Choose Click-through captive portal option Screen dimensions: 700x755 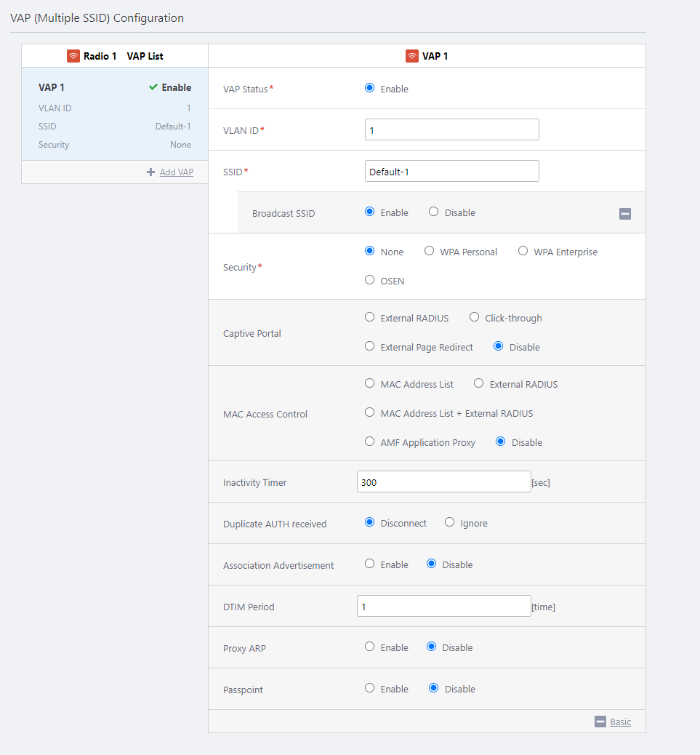[x=475, y=317]
